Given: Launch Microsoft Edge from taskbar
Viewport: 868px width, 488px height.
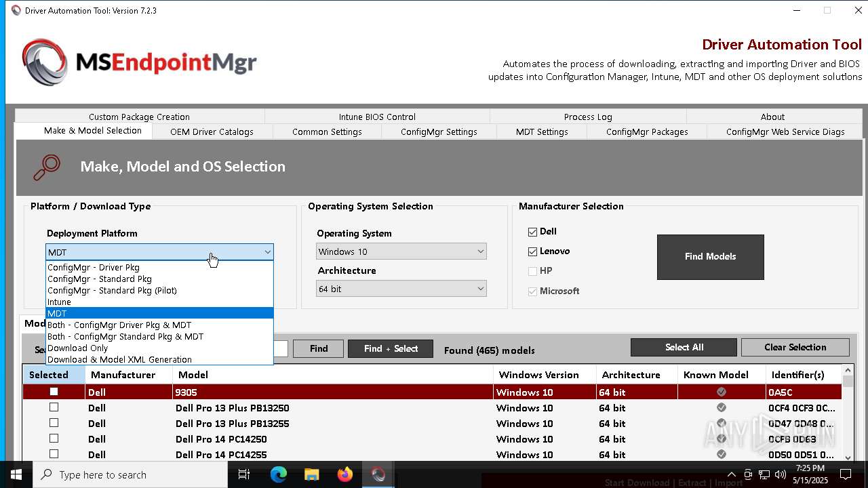Looking at the screenshot, I should point(278,474).
